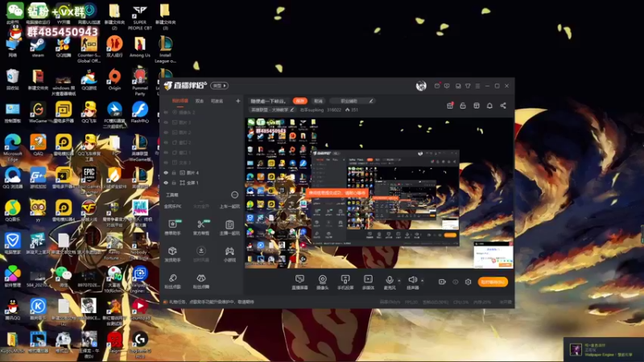Open the screen icon left of shirt icon
This screenshot has width=644, height=362.
(x=458, y=86)
